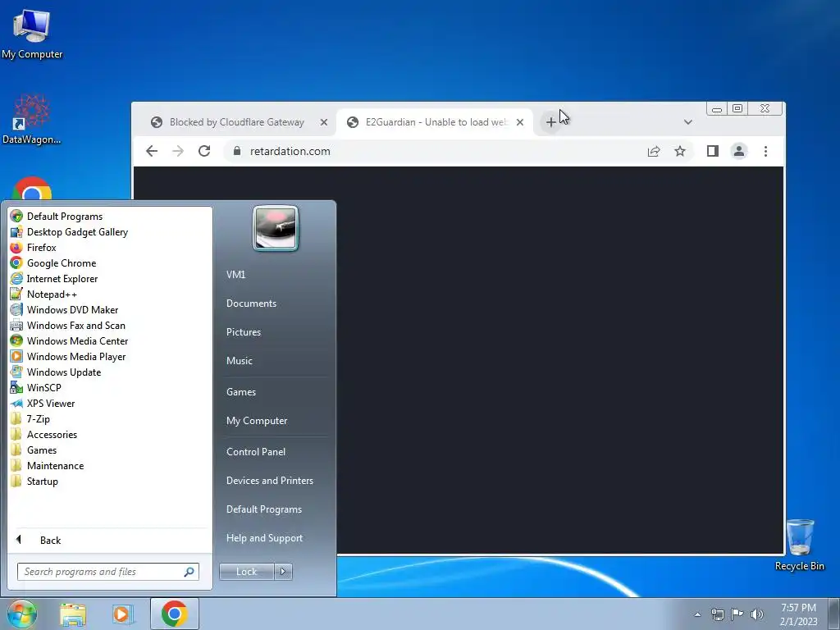The image size is (840, 630).
Task: Lock the computer with the Lock button
Action: 246,572
